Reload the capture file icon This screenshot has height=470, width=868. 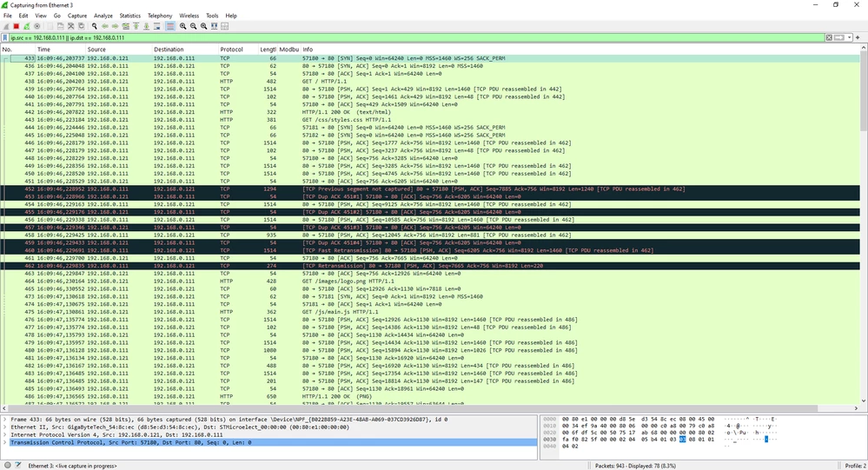82,26
